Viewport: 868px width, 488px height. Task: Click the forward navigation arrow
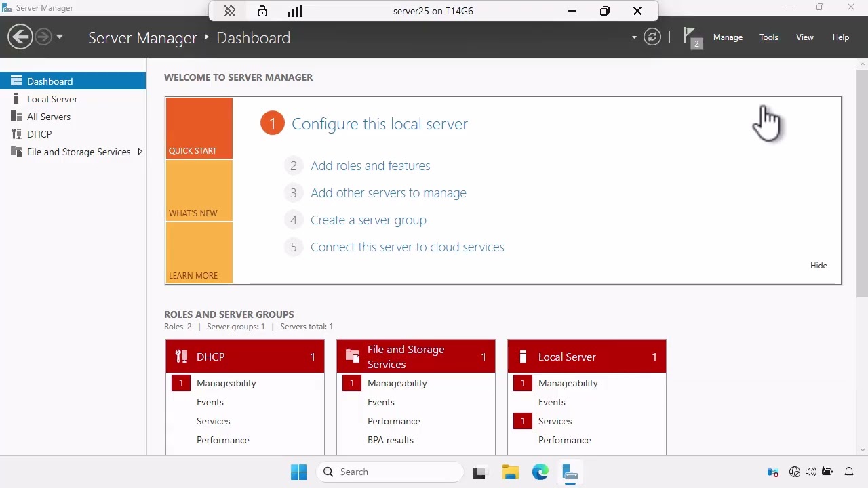(x=43, y=37)
